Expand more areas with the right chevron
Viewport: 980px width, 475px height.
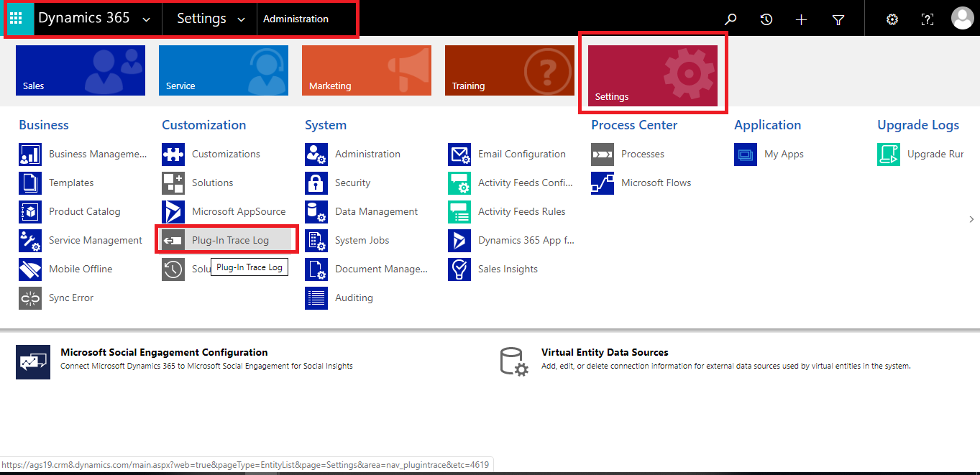tap(971, 219)
